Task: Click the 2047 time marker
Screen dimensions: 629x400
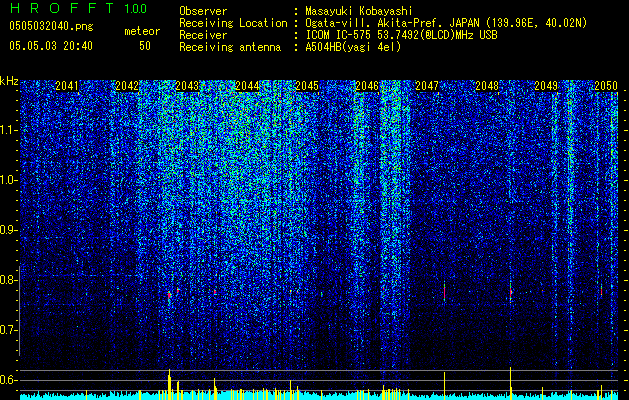Action: coord(427,86)
